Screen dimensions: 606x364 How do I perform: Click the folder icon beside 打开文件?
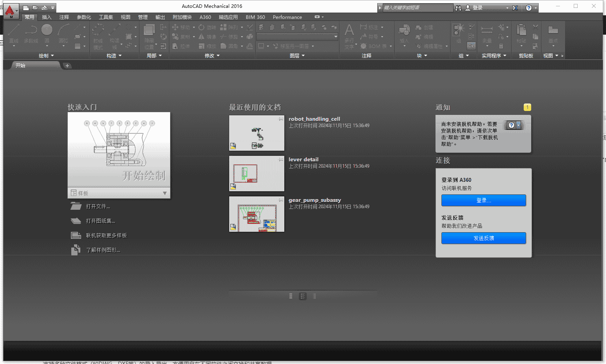click(76, 206)
